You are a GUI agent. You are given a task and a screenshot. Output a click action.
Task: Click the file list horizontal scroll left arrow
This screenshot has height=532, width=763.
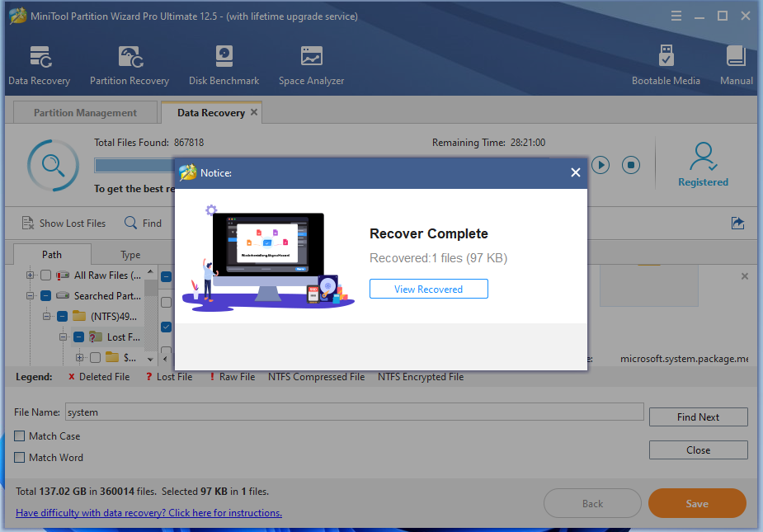165,360
